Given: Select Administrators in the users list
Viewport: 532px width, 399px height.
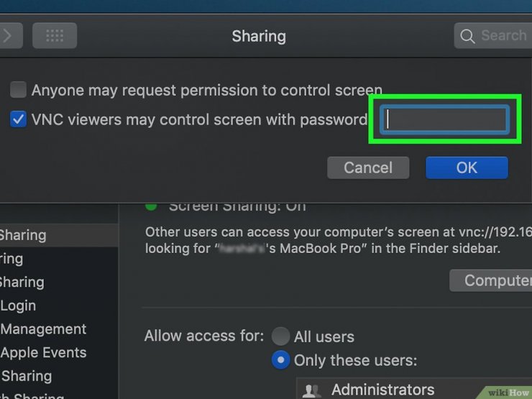Looking at the screenshot, I should [382, 390].
